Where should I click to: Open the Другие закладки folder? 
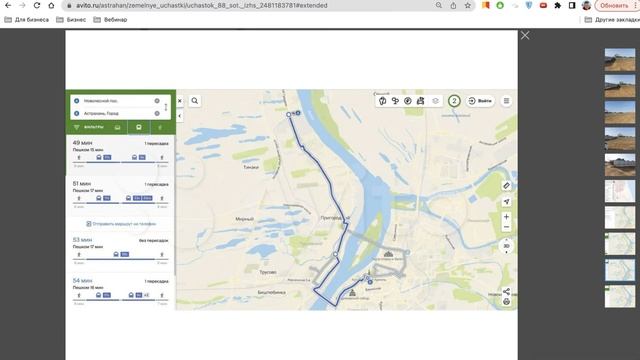(612, 20)
